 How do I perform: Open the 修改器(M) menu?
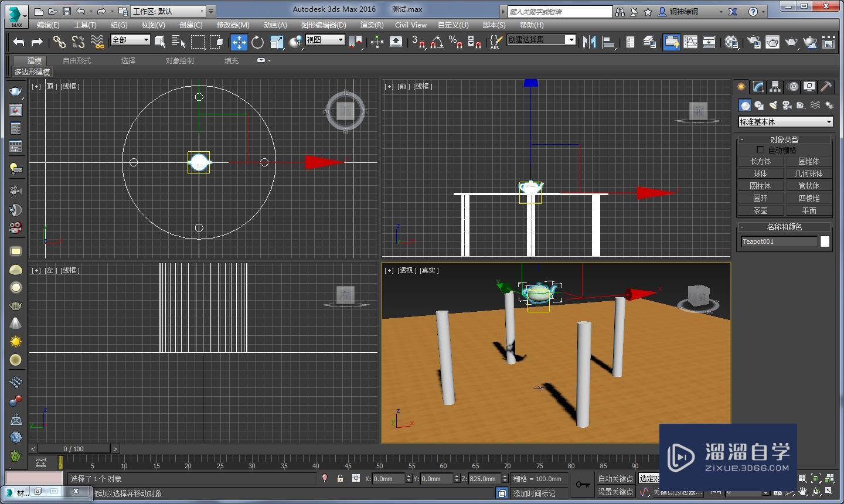coord(233,25)
